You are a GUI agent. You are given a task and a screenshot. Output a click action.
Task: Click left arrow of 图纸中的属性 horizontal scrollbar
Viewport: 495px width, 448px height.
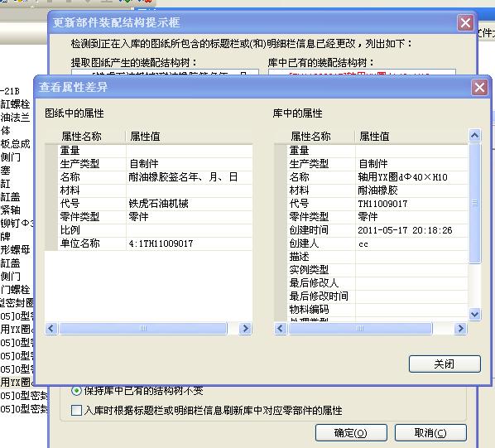[51, 329]
